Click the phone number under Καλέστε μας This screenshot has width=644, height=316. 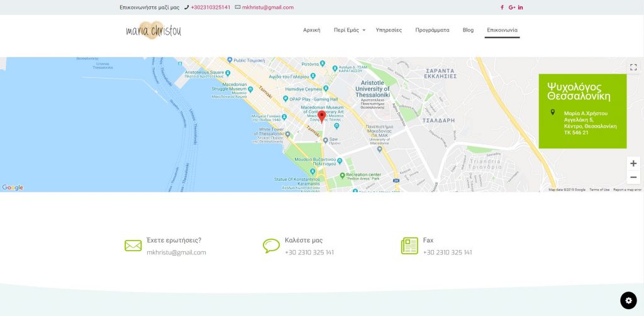(309, 253)
